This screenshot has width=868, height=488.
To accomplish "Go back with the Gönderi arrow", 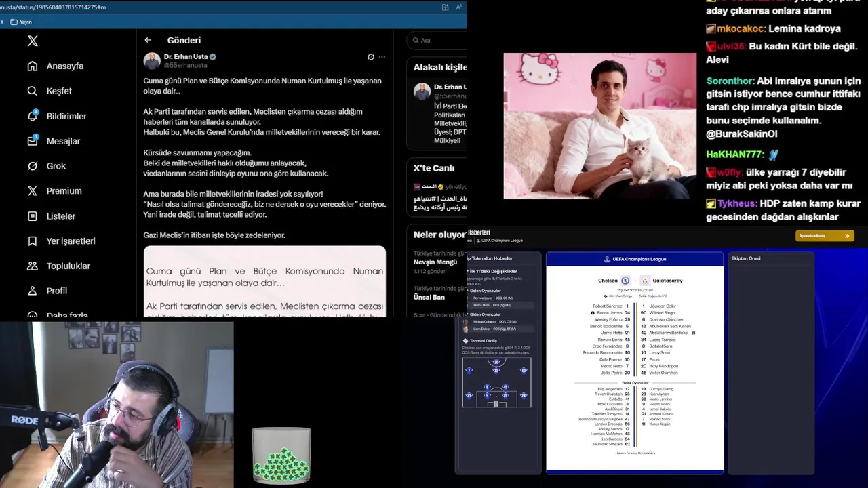I will [x=148, y=40].
